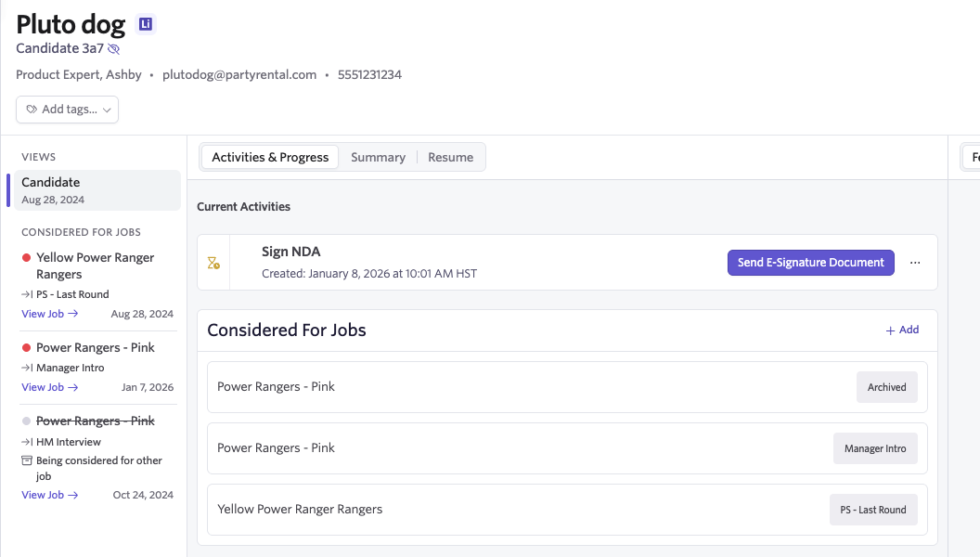Select the Candidate view in sidebar
This screenshot has height=557, width=980.
click(x=97, y=190)
